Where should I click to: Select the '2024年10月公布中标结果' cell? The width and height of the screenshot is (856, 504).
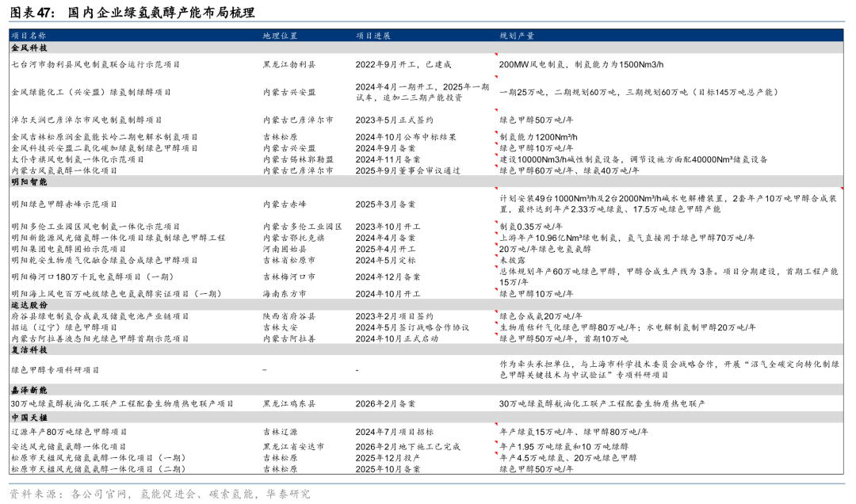[x=406, y=137]
